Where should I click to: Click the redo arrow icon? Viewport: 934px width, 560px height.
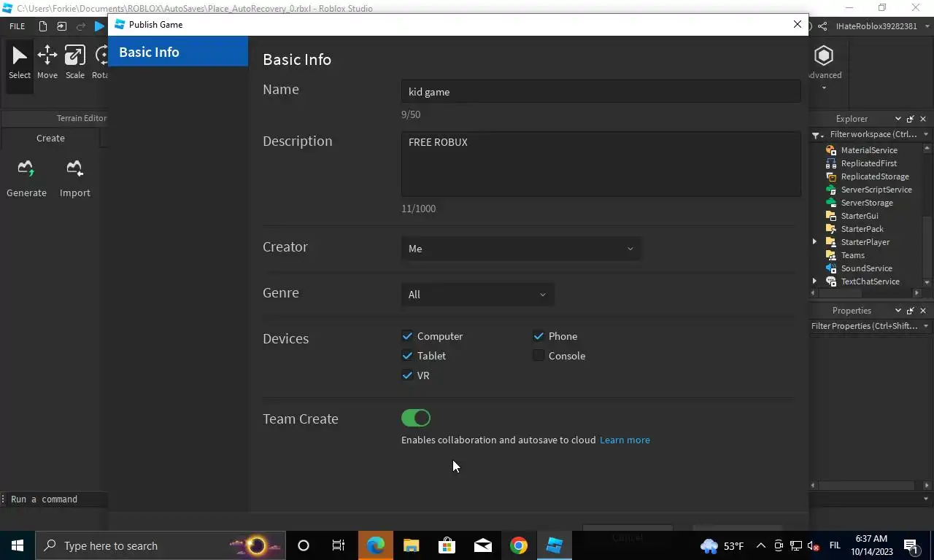81,26
